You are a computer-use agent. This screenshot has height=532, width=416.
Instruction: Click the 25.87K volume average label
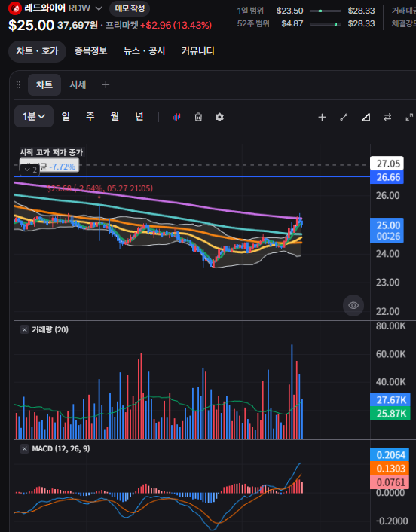[x=390, y=414]
